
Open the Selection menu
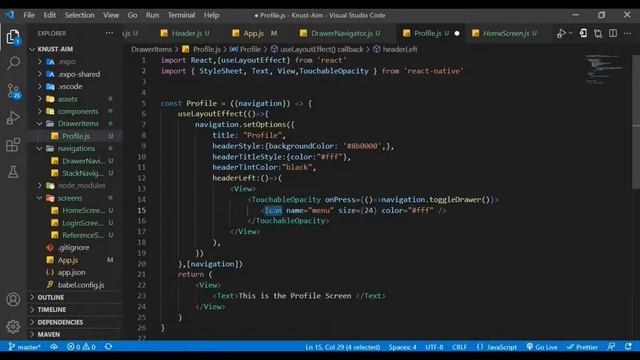(80, 15)
